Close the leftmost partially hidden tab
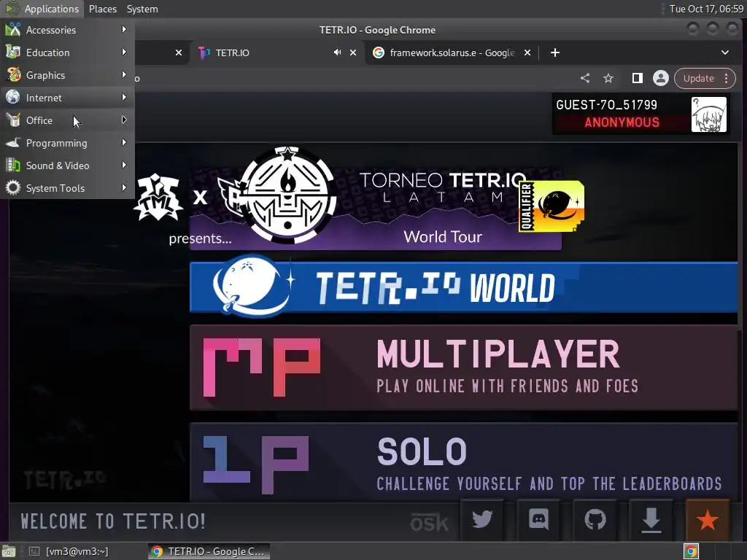Image resolution: width=747 pixels, height=560 pixels. click(179, 52)
